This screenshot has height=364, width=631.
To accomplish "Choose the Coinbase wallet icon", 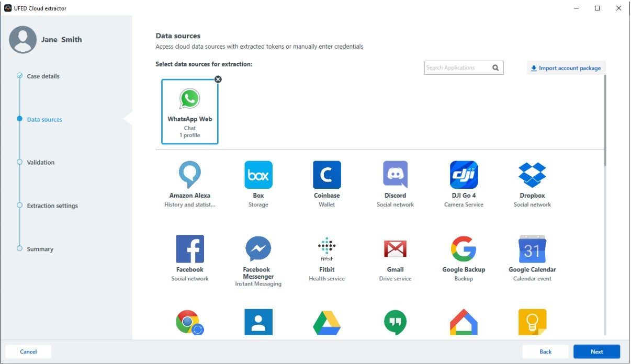I will point(327,175).
